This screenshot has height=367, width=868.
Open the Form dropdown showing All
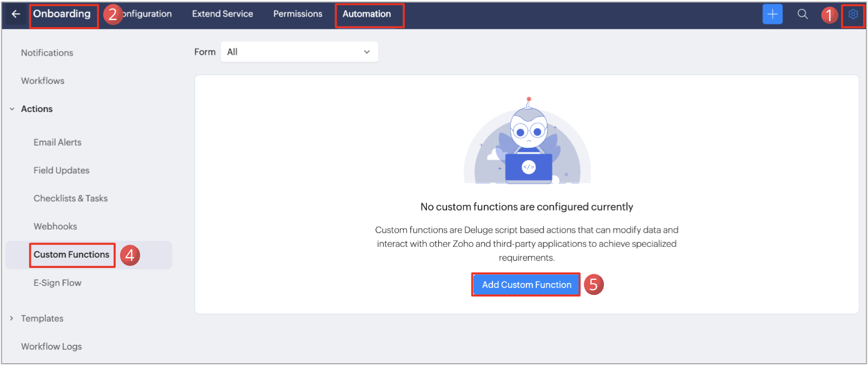pos(299,52)
